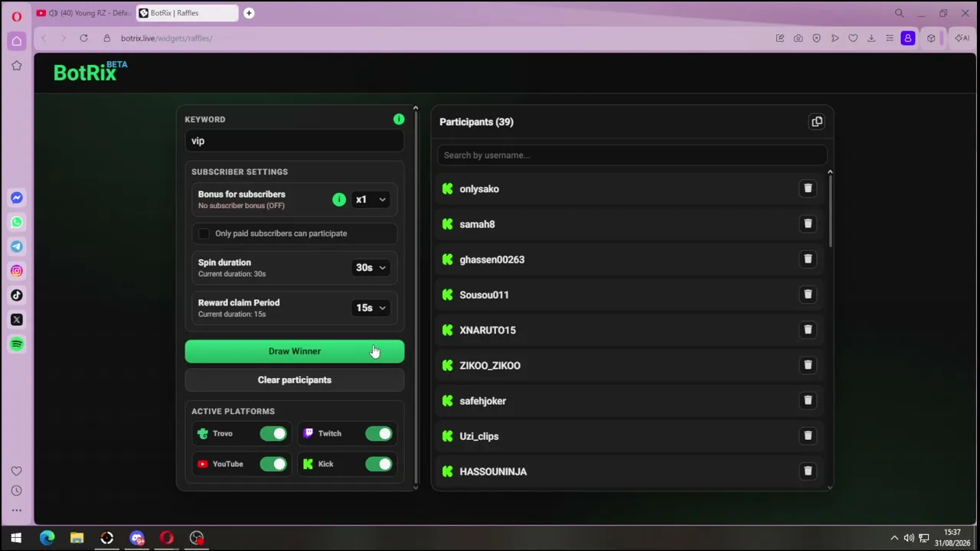The width and height of the screenshot is (980, 551).
Task: Open the bookmarks star in the sidebar
Action: (16, 66)
